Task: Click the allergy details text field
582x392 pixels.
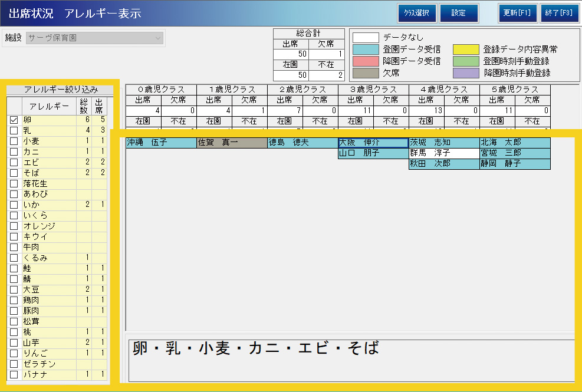Action: 351,360
